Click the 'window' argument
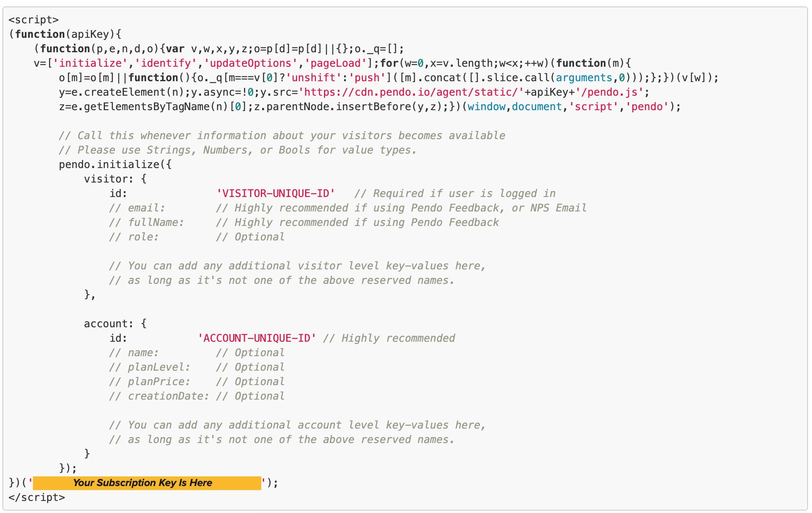This screenshot has width=812, height=513. pos(486,107)
